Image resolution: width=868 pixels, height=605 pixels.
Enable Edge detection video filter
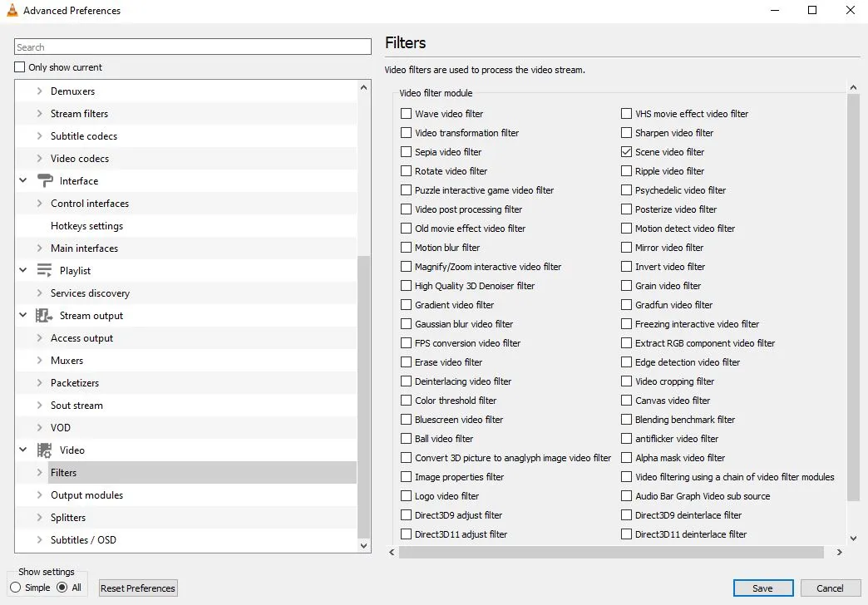626,362
